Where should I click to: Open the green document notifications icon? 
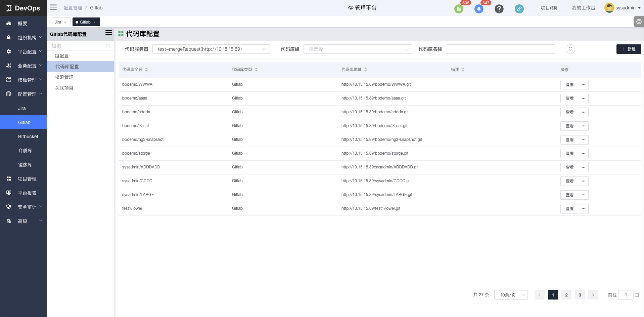pos(459,9)
